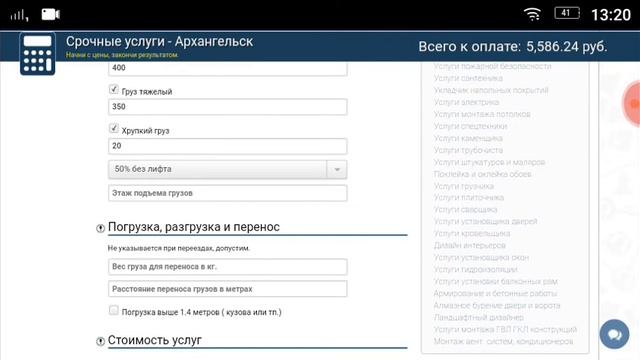
Task: Uncheck the "Хрупкий груз" checkbox
Action: 113,129
